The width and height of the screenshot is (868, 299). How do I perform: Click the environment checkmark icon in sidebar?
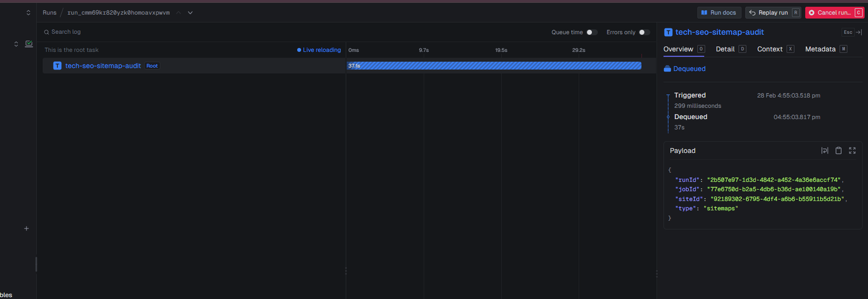[29, 44]
